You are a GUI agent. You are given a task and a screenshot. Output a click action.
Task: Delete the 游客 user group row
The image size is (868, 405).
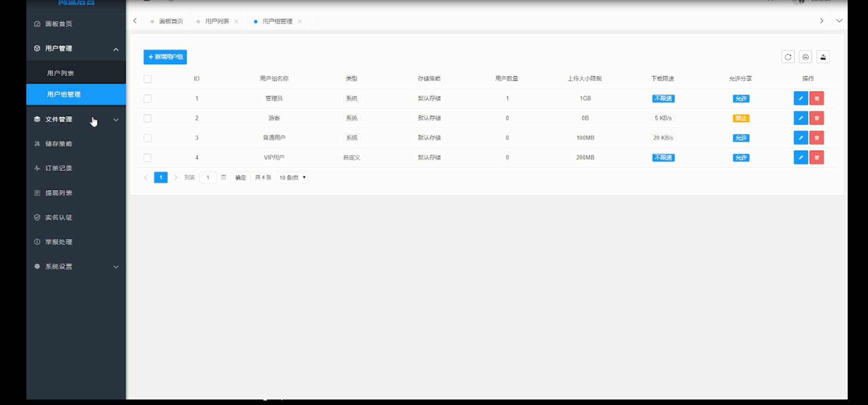click(x=816, y=118)
